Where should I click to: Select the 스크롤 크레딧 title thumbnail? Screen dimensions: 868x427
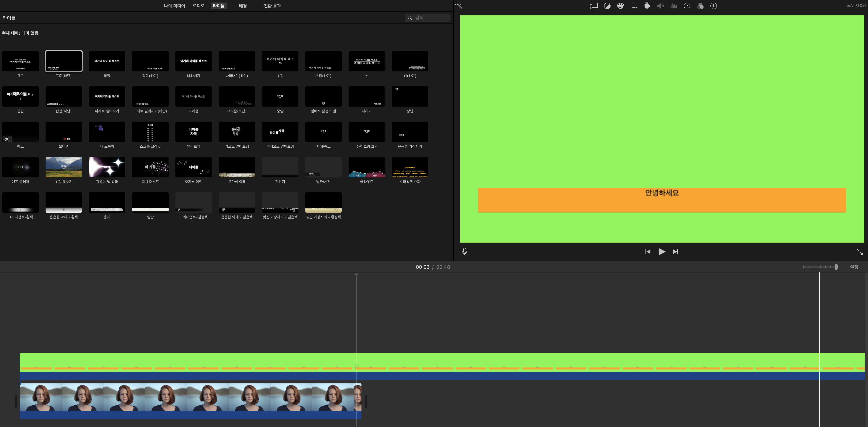150,132
